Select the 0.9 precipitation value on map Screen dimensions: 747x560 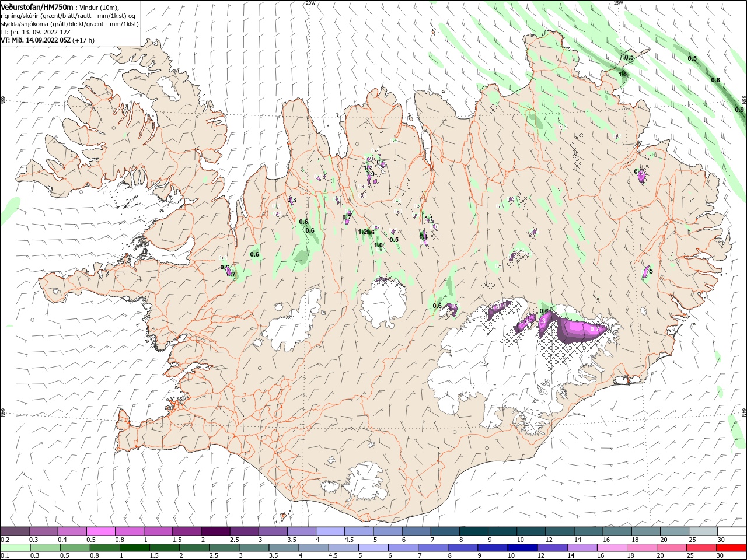[x=739, y=110]
